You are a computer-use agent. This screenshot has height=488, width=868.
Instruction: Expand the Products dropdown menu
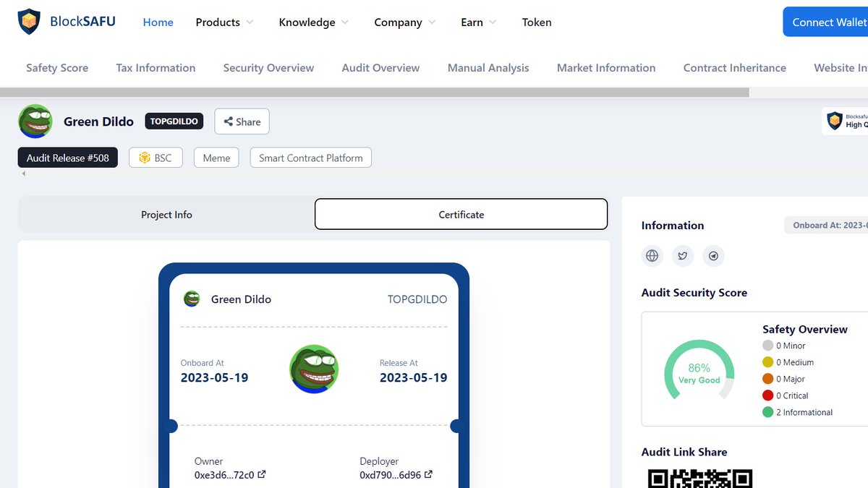[224, 22]
